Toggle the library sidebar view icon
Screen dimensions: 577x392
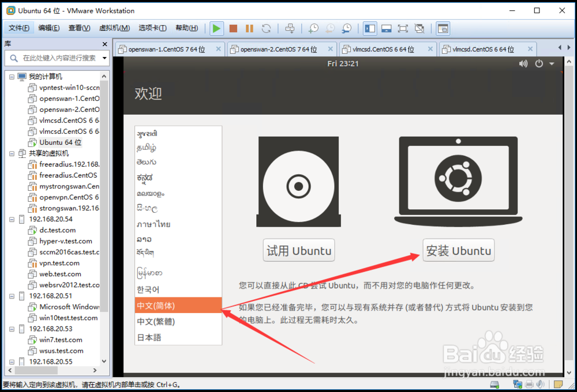(x=370, y=28)
